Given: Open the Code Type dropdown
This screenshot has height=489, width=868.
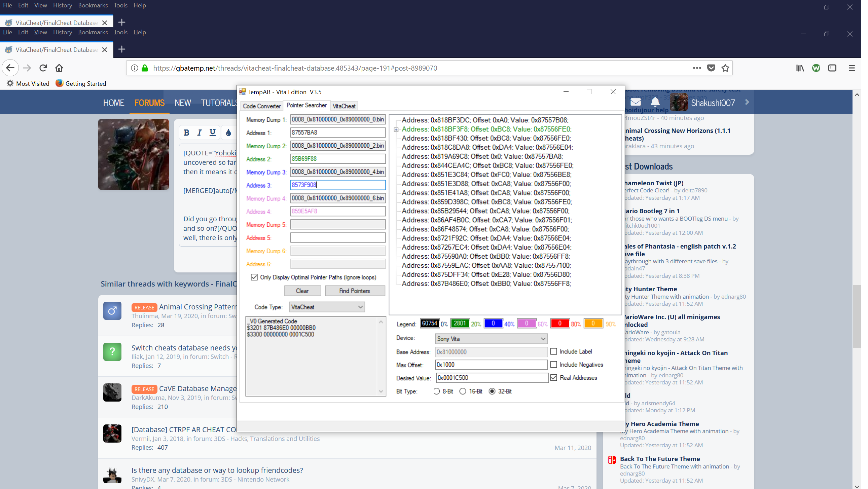Looking at the screenshot, I should click(327, 307).
